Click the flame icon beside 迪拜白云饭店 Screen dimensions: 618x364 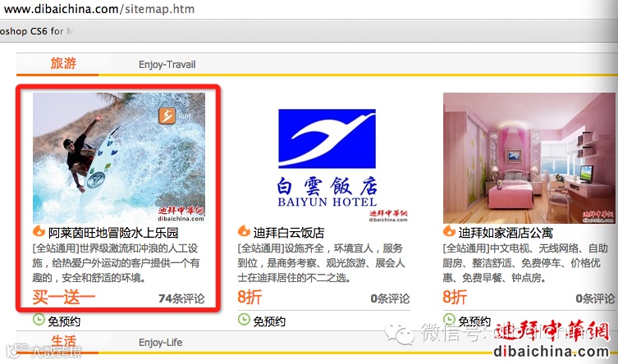[244, 231]
